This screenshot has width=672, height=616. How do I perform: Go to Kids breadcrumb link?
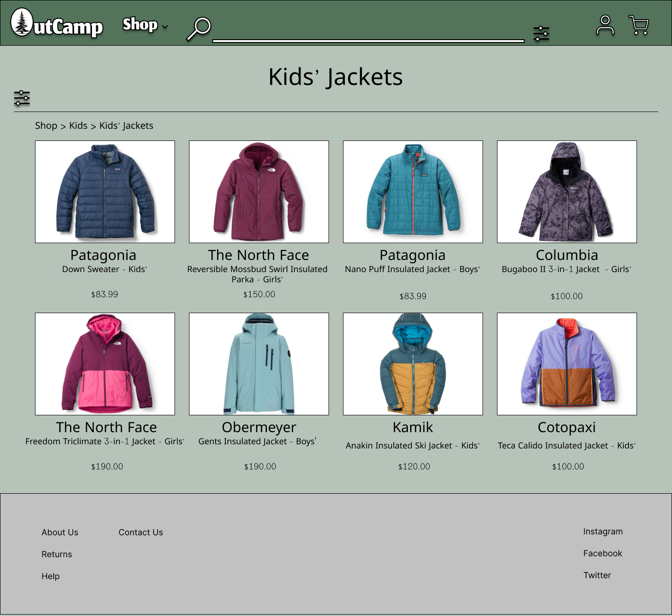tap(78, 126)
